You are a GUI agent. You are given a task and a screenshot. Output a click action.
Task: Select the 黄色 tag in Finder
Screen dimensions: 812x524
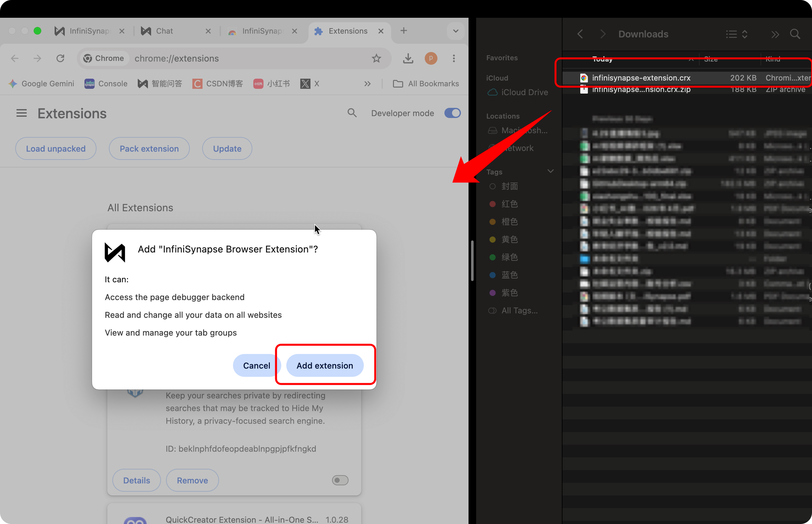[x=504, y=239]
